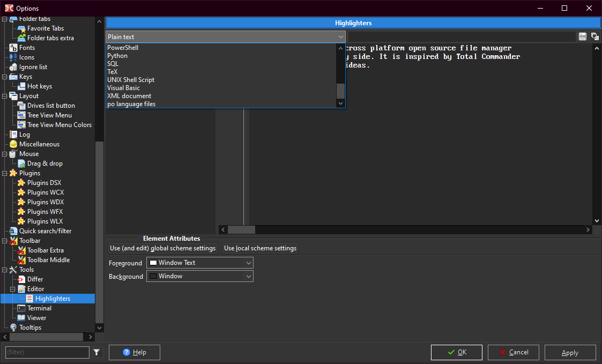Click Use local scheme settings button
The image size is (602, 364).
260,248
